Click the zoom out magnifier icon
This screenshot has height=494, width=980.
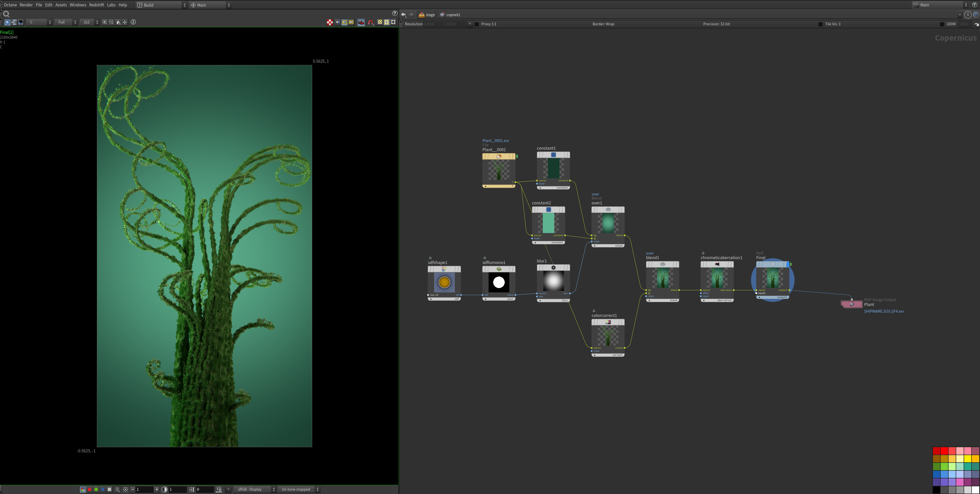click(x=111, y=22)
